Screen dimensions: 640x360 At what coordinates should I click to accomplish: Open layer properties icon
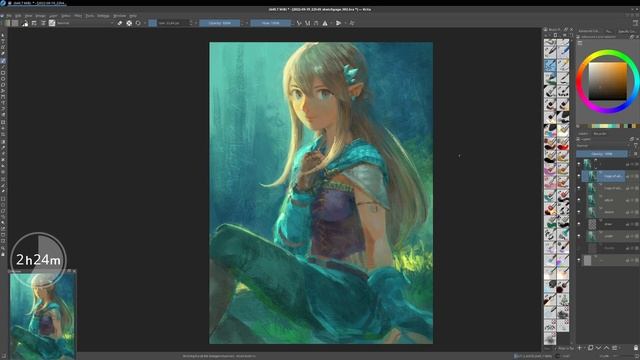615,348
